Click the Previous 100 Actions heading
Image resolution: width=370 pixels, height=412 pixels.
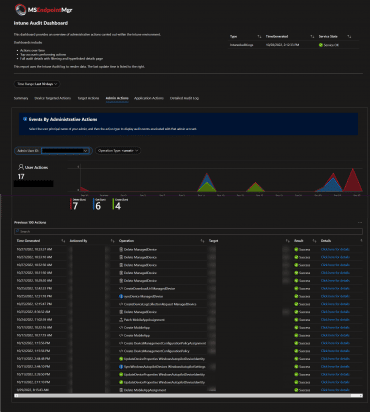[30, 222]
